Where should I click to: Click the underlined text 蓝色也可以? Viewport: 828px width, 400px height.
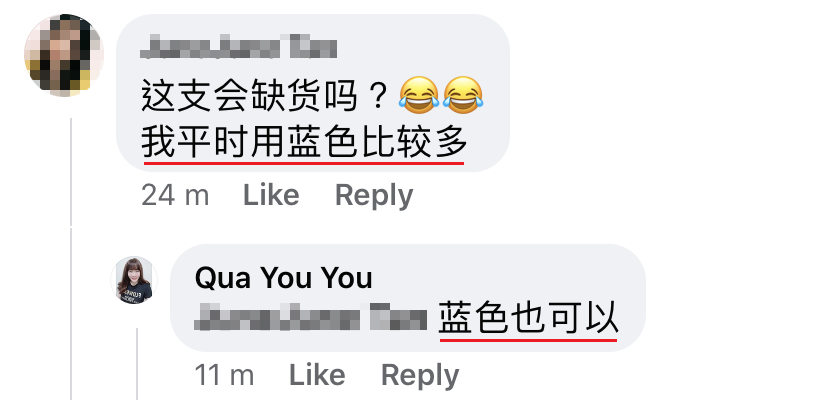[x=529, y=319]
